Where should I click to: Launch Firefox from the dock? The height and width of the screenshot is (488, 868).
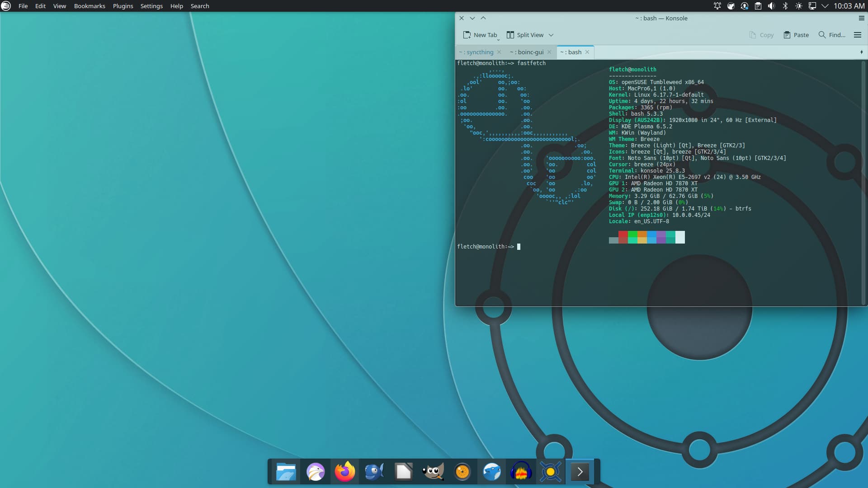pyautogui.click(x=345, y=472)
